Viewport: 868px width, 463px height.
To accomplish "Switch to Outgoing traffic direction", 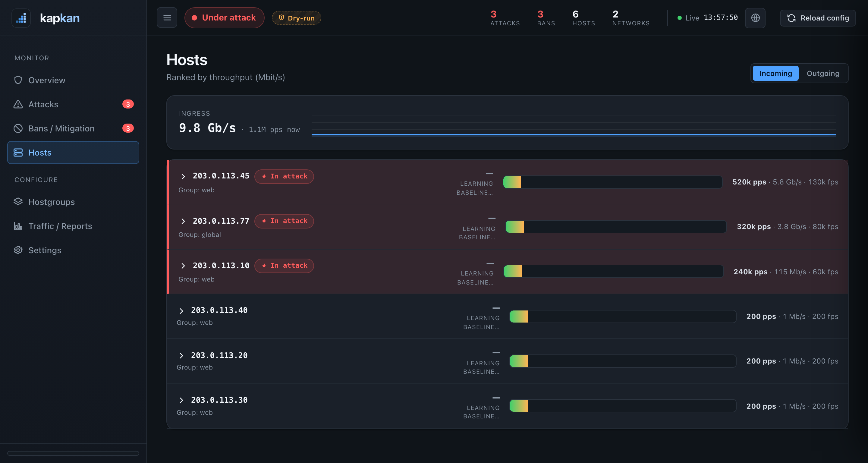I will click(x=823, y=73).
